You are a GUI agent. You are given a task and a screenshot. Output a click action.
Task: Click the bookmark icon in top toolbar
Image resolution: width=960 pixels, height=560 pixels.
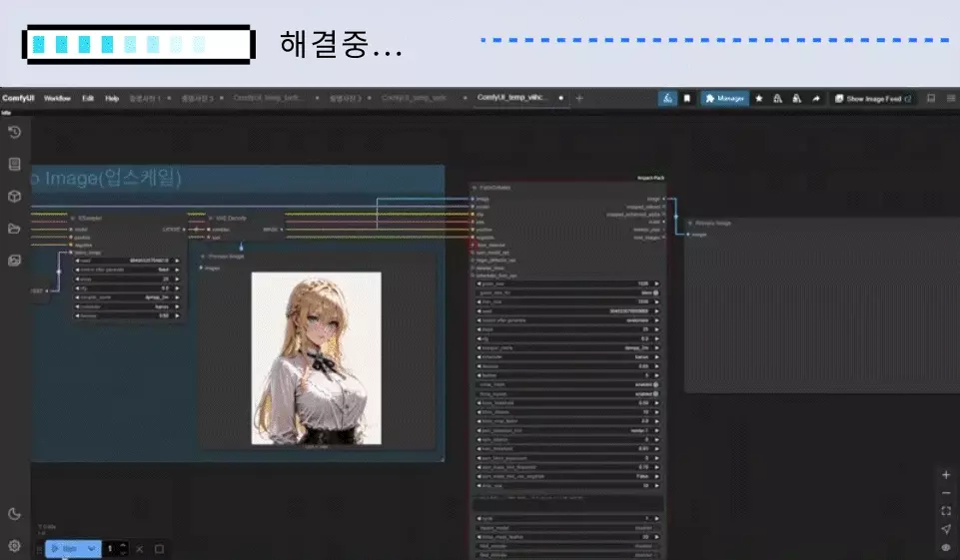tap(687, 98)
